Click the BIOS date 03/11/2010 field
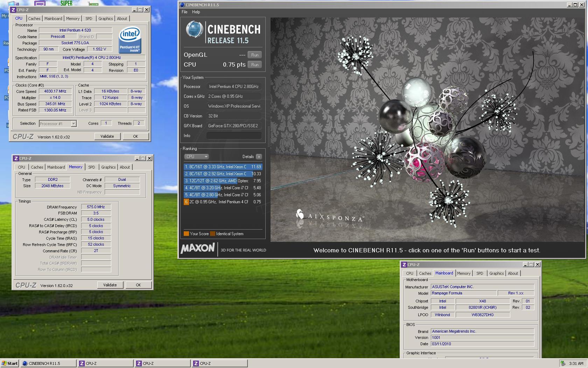588x368 pixels. tap(482, 344)
